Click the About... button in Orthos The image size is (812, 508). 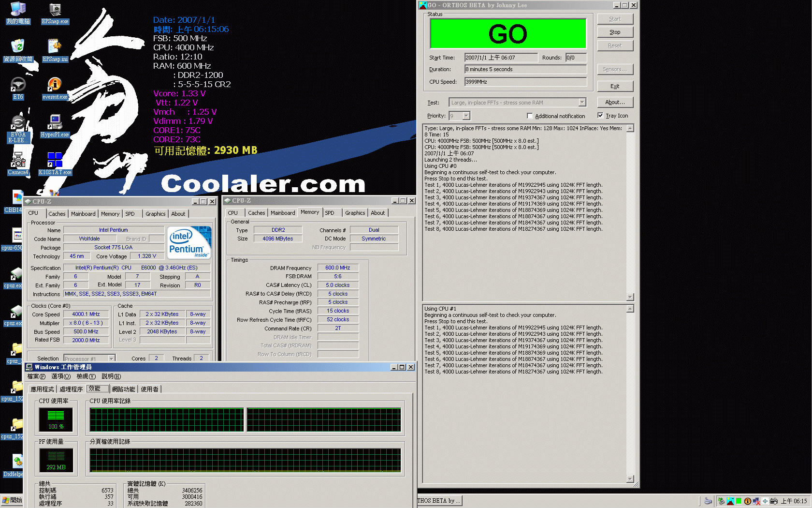click(615, 102)
